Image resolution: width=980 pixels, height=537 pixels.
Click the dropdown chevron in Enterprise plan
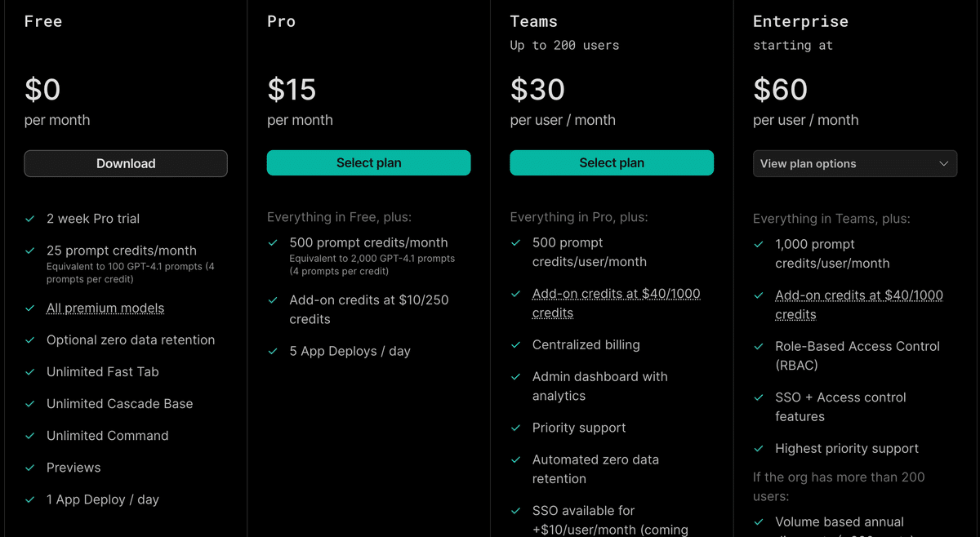coord(944,163)
